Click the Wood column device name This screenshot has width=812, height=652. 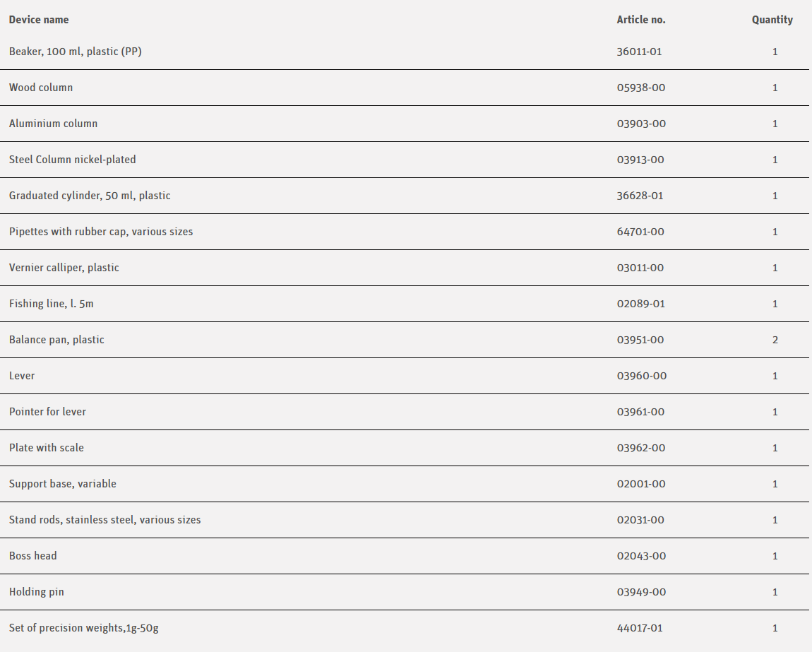(41, 88)
